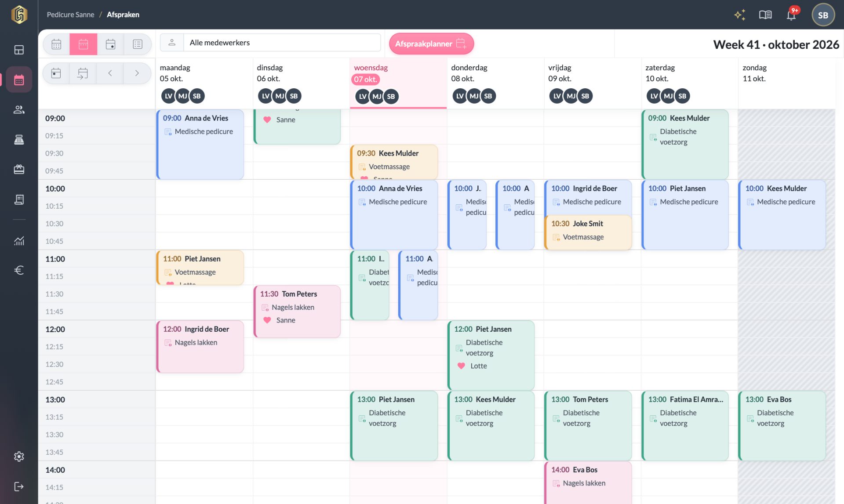Open the help guide book icon
The image size is (844, 504).
tap(765, 15)
